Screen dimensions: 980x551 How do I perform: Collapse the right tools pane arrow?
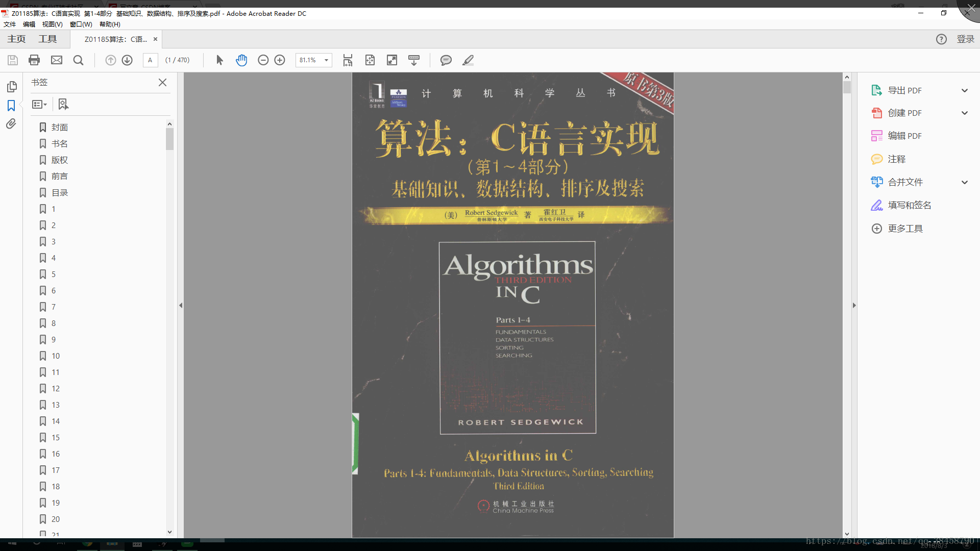(x=854, y=305)
